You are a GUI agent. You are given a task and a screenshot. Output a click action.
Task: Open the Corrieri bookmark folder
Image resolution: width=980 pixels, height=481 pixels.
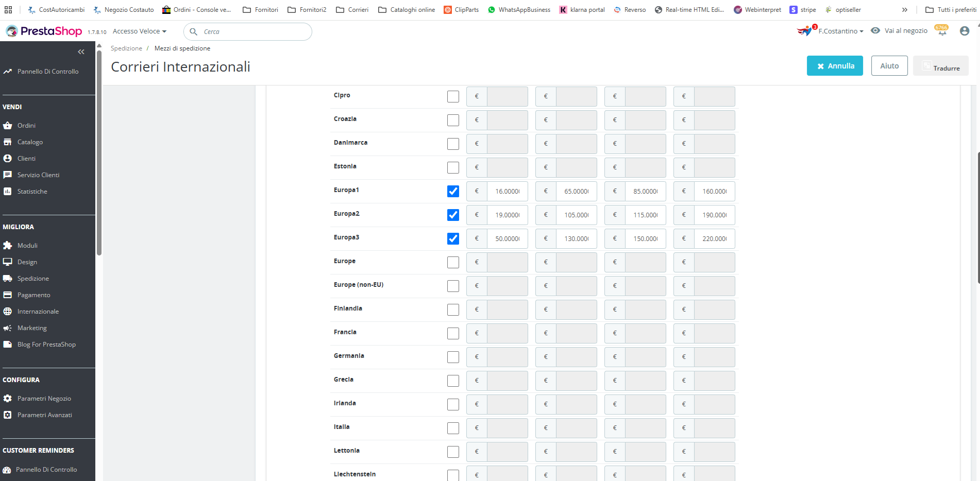pos(352,10)
